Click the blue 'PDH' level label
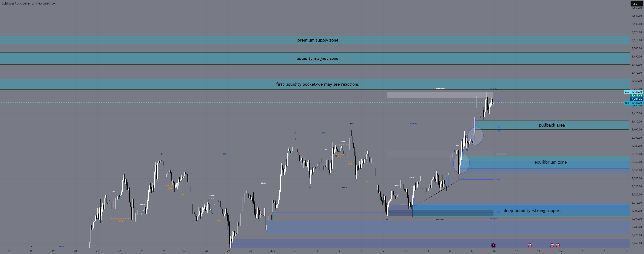 tap(499, 131)
